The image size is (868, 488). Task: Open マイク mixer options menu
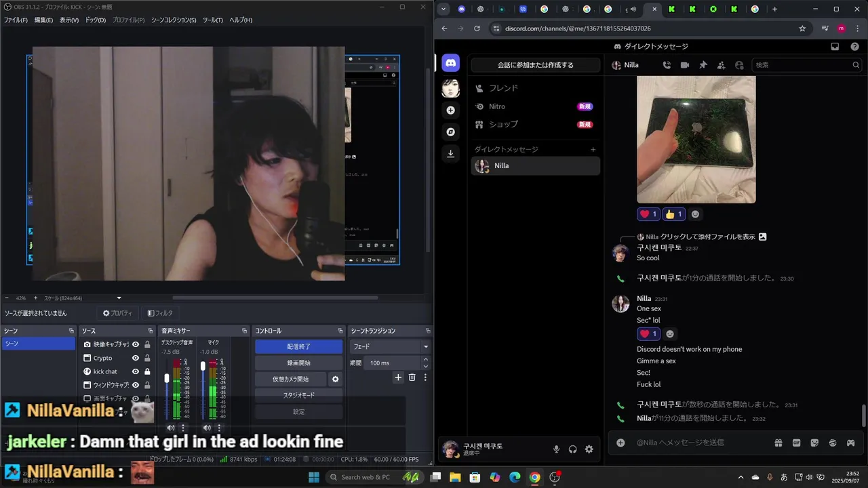(x=218, y=428)
